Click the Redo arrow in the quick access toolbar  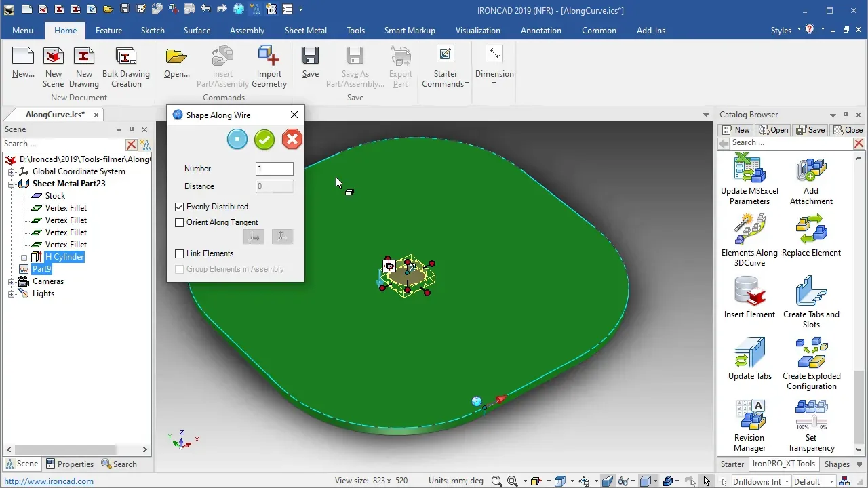[222, 9]
